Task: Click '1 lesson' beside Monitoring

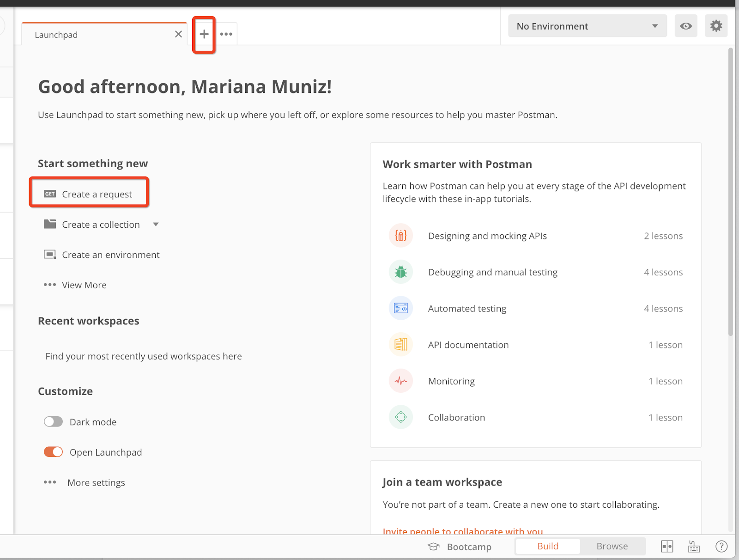Action: pyautogui.click(x=666, y=381)
